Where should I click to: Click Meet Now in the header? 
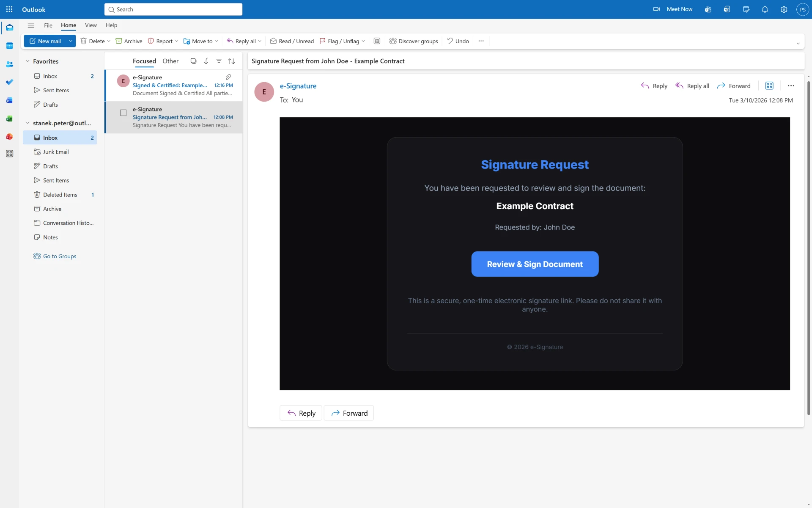673,9
